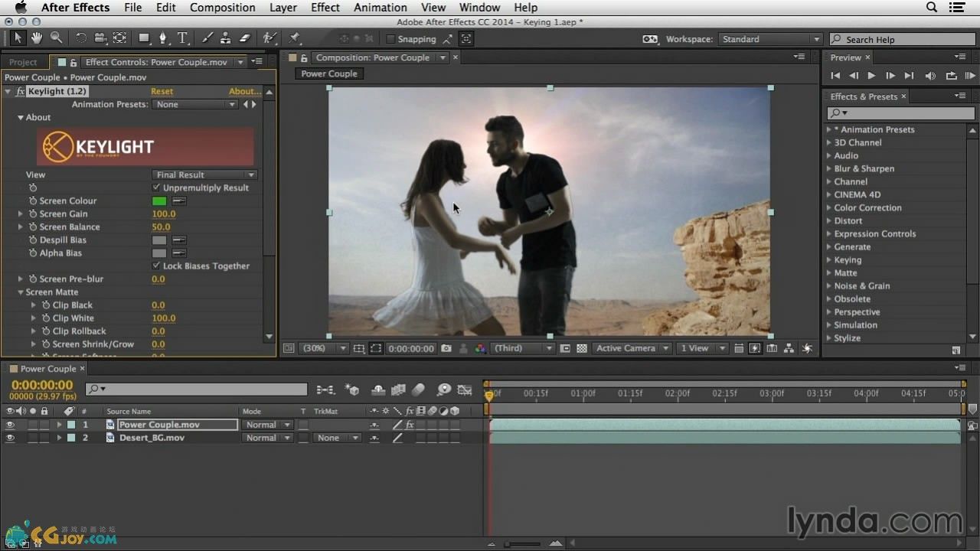This screenshot has height=551, width=980.
Task: Click the Effects & Presets search field
Action: click(x=900, y=112)
